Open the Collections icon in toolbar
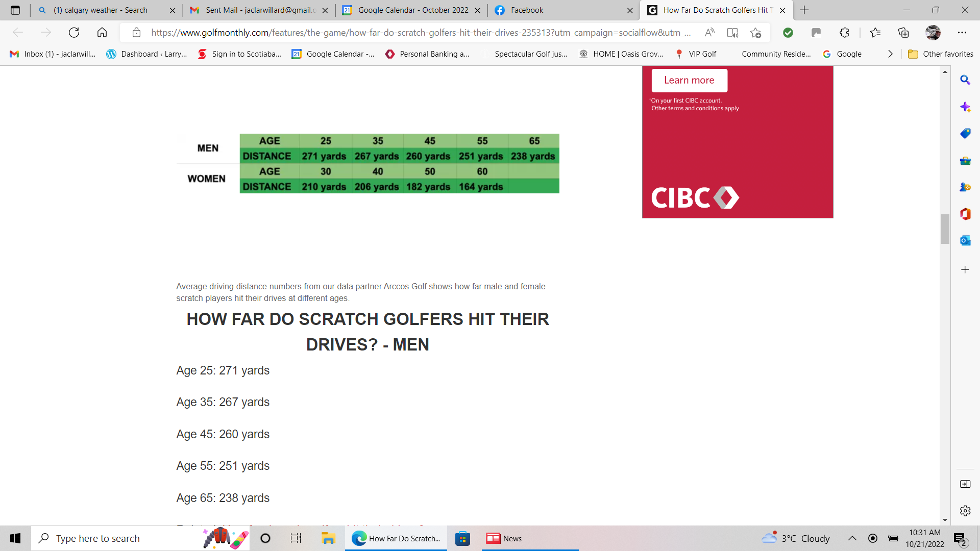The image size is (980, 551). pos(903,33)
